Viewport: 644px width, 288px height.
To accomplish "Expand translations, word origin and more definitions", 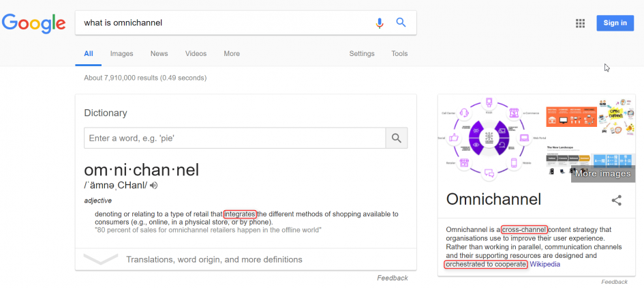I will coord(214,259).
